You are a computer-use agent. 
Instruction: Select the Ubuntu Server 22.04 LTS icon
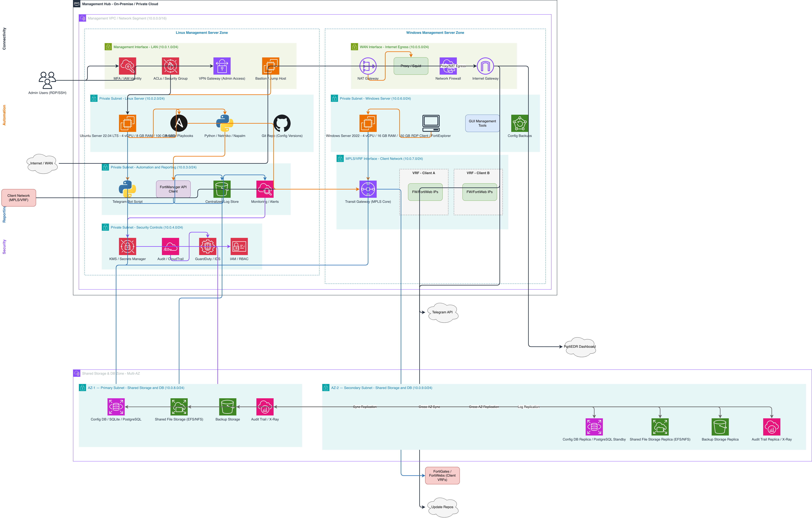pyautogui.click(x=127, y=123)
